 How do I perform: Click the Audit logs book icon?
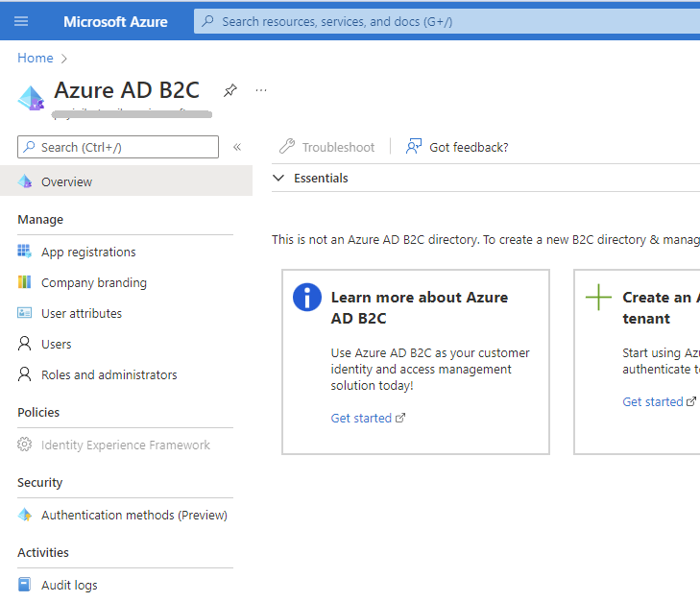point(25,584)
